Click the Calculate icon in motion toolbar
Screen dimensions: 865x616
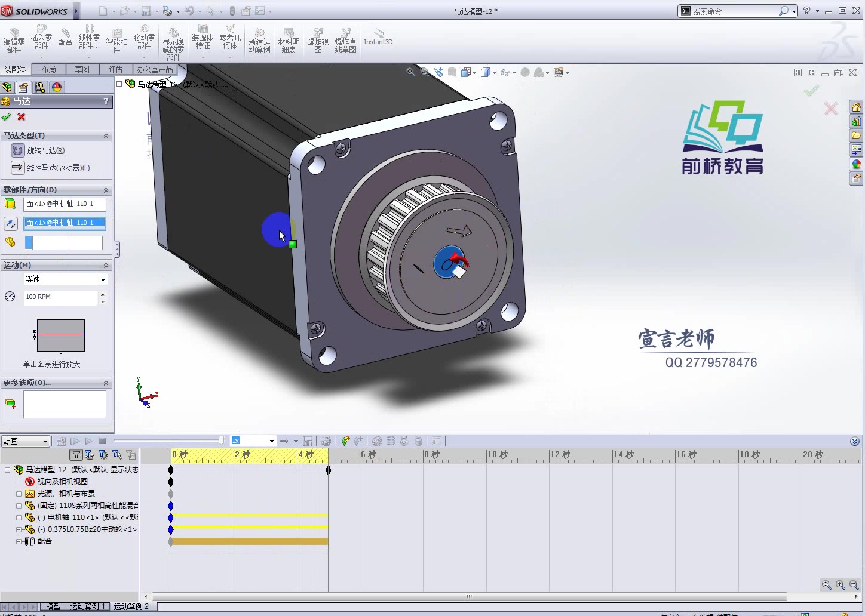click(61, 441)
